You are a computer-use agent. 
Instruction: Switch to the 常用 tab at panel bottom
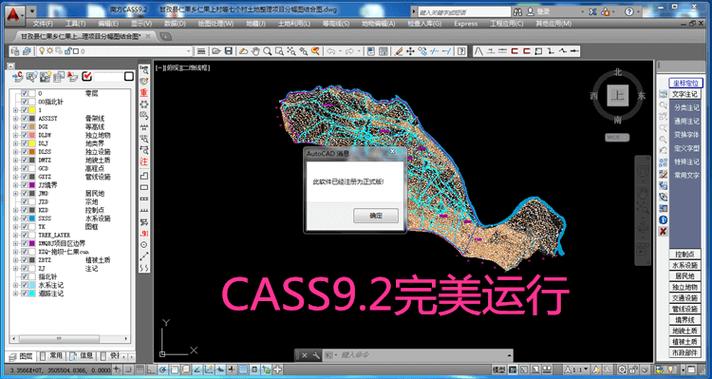click(x=52, y=355)
